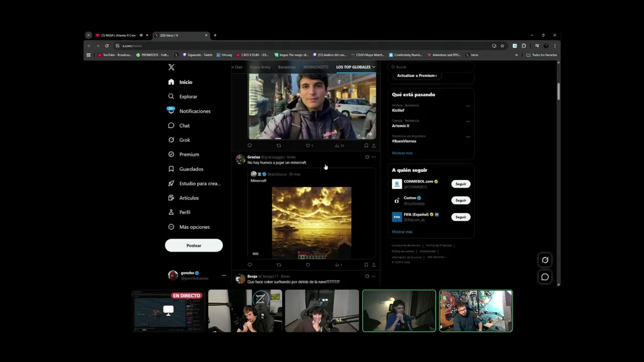Click Mostrar más under trends
Screen dimensions: 644x362
point(402,153)
